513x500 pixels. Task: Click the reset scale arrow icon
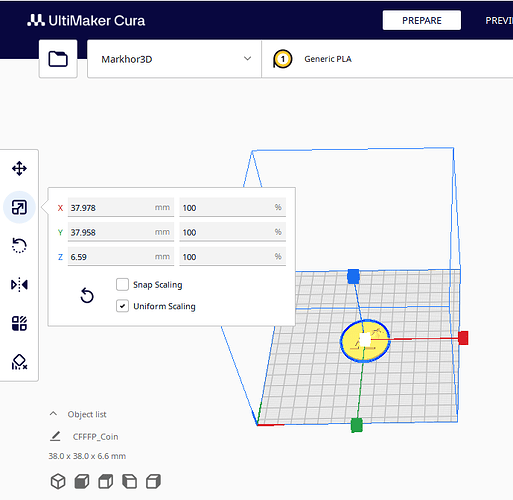[87, 295]
